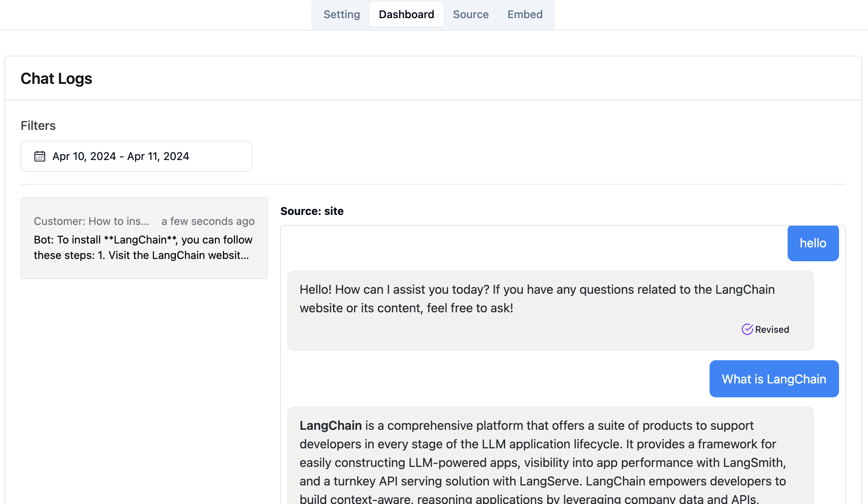Click the Revised label
868x504 pixels.
pos(772,330)
